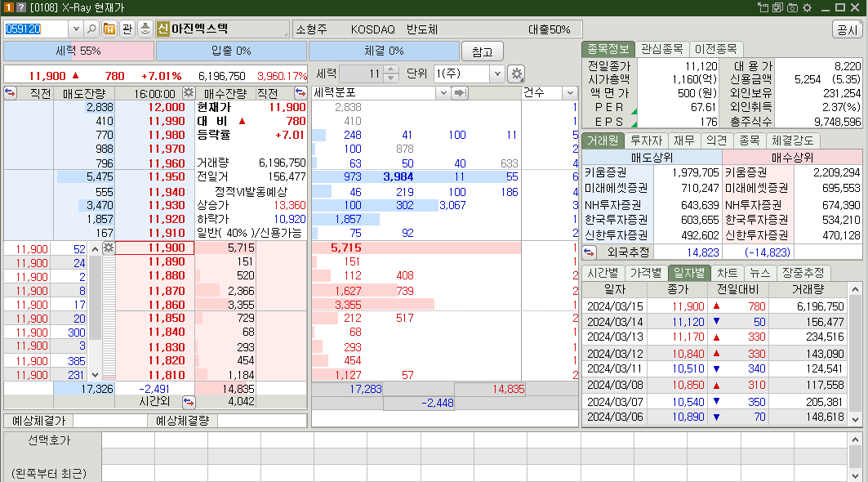Click the arrow button next to 세력분포

tap(460, 92)
